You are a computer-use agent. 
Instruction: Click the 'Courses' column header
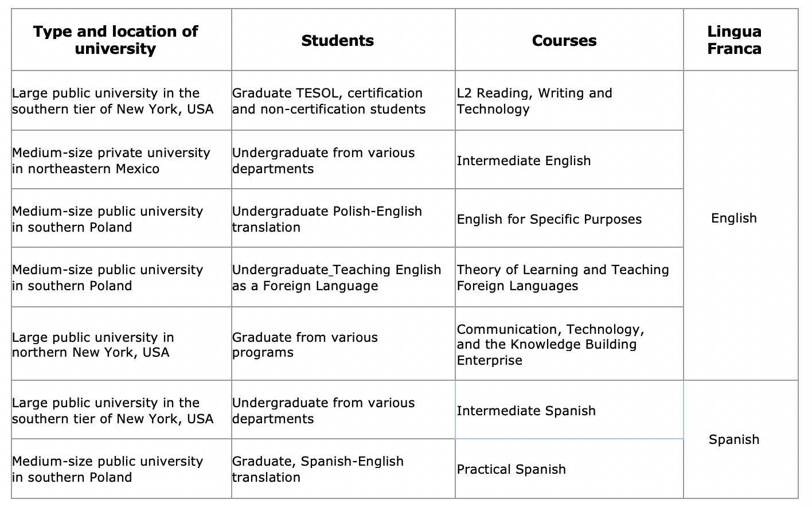564,41
